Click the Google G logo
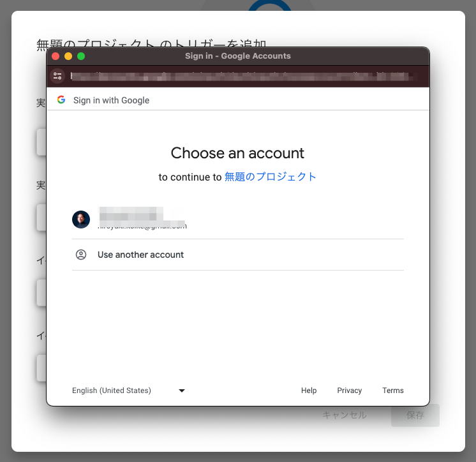The height and width of the screenshot is (462, 476). pyautogui.click(x=61, y=100)
